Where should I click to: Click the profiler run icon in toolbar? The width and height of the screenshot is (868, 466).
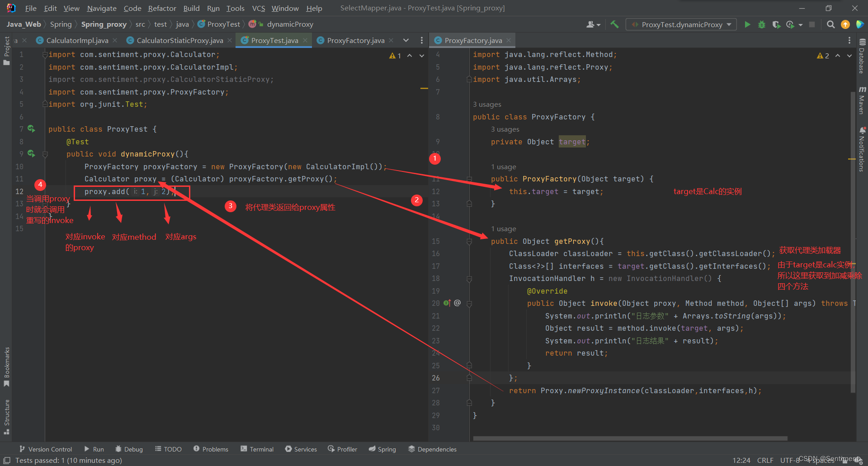(790, 24)
